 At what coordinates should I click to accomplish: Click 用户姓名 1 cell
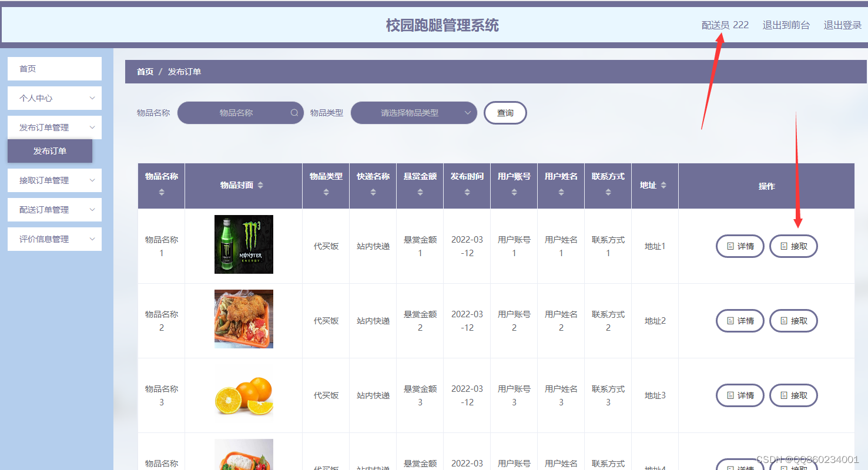[x=561, y=246]
